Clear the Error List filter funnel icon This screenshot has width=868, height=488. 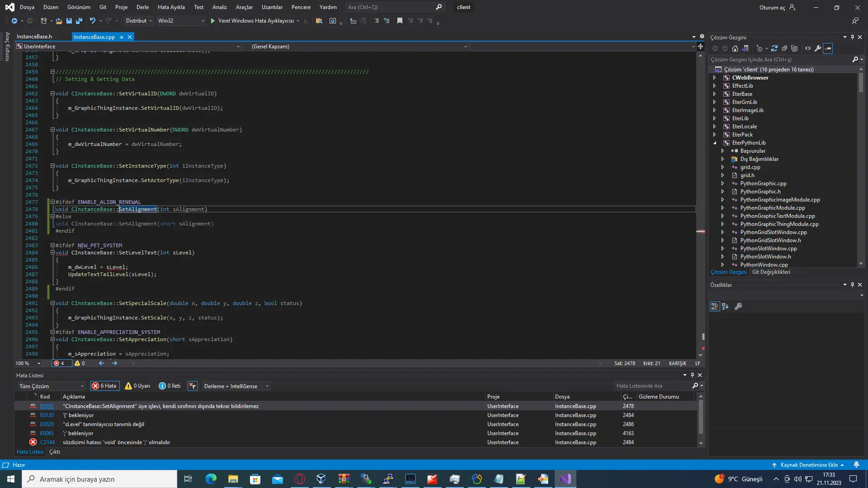193,386
